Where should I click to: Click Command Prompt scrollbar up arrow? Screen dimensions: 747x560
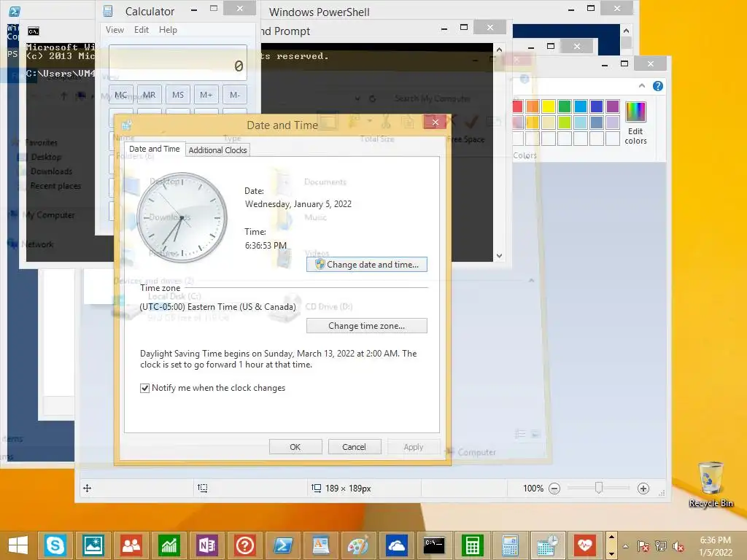(499, 50)
